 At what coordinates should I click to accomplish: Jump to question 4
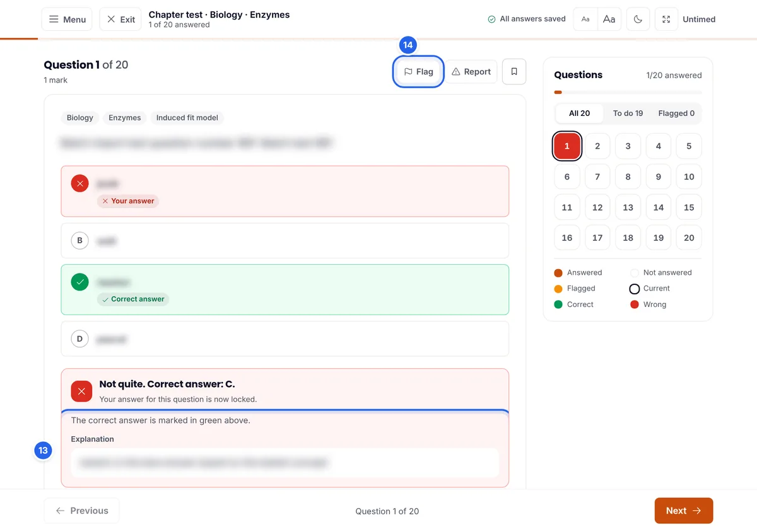click(x=659, y=146)
